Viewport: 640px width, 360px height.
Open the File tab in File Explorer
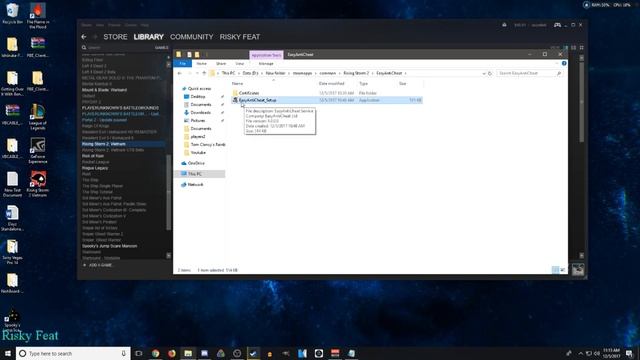pos(182,64)
